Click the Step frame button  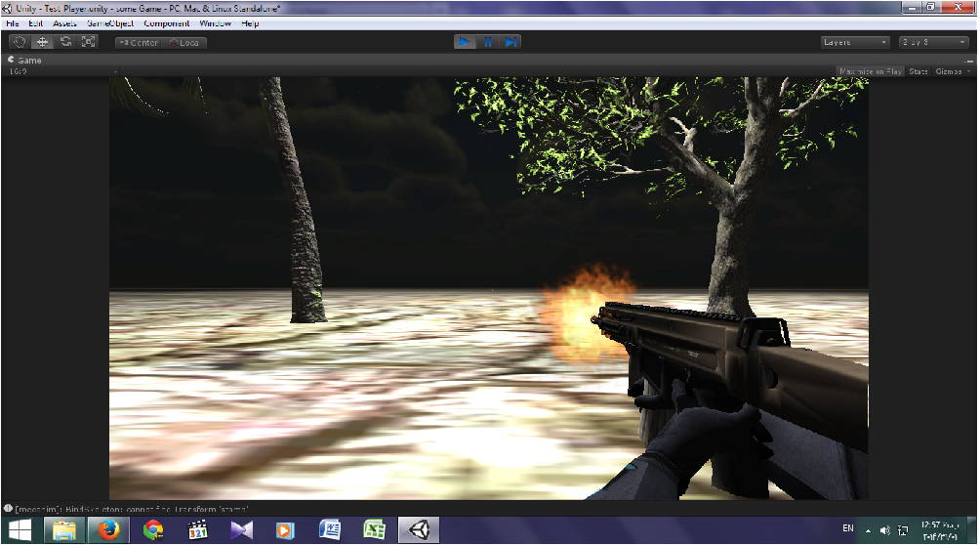click(510, 42)
